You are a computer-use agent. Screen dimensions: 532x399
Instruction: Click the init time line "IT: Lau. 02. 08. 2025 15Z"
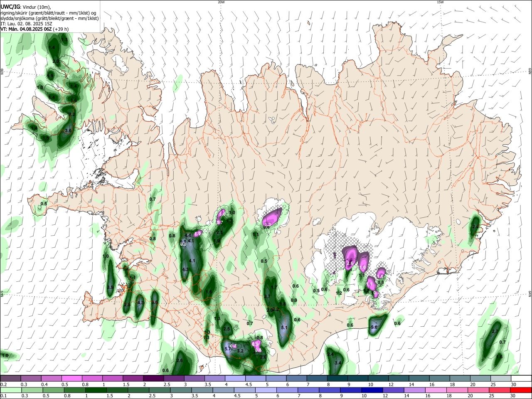pyautogui.click(x=26, y=24)
